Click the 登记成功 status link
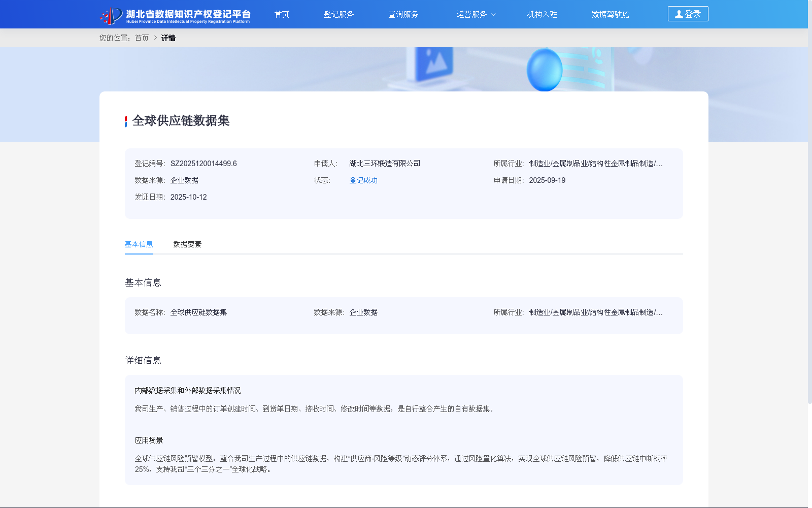This screenshot has width=812, height=508. coord(363,180)
